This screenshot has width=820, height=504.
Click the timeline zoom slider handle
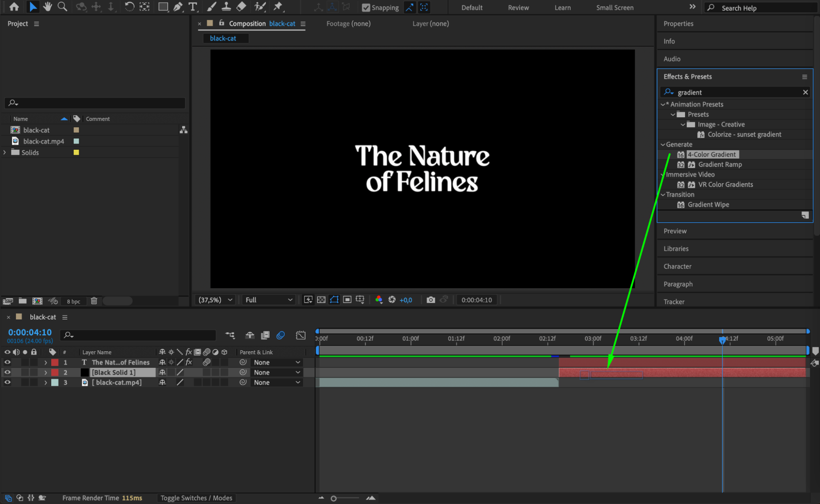point(333,498)
